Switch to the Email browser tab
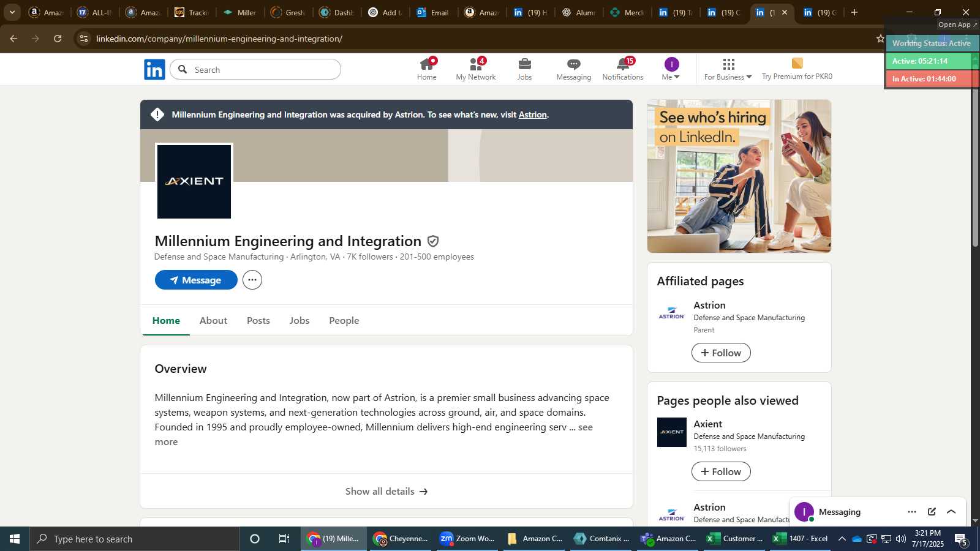Viewport: 980px width, 551px height. [433, 12]
